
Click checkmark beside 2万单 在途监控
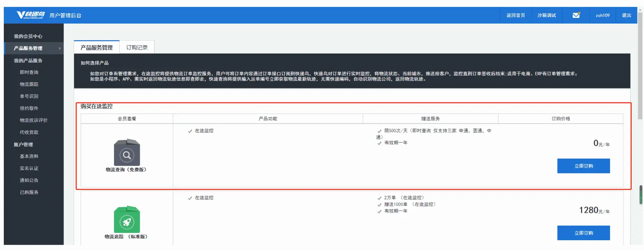point(379,198)
